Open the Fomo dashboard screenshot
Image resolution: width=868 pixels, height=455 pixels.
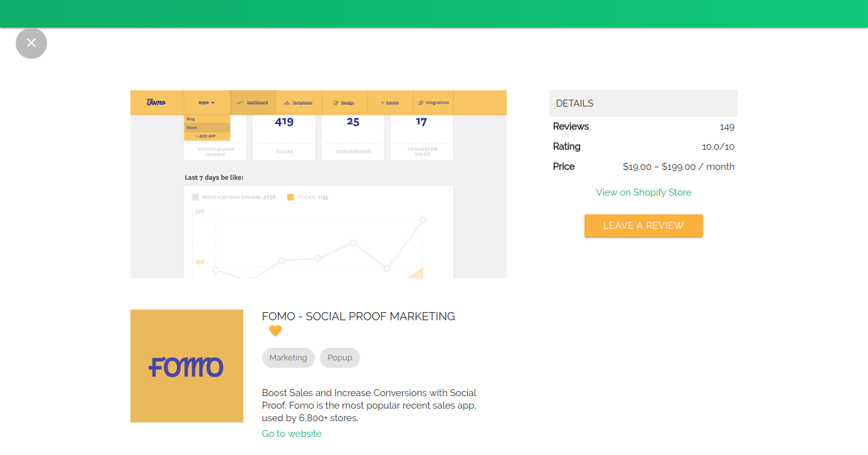click(319, 184)
